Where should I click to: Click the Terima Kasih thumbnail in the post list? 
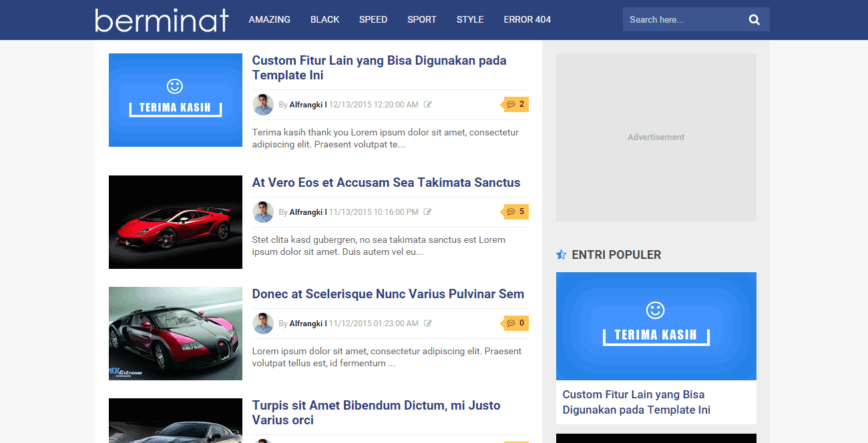(x=176, y=100)
